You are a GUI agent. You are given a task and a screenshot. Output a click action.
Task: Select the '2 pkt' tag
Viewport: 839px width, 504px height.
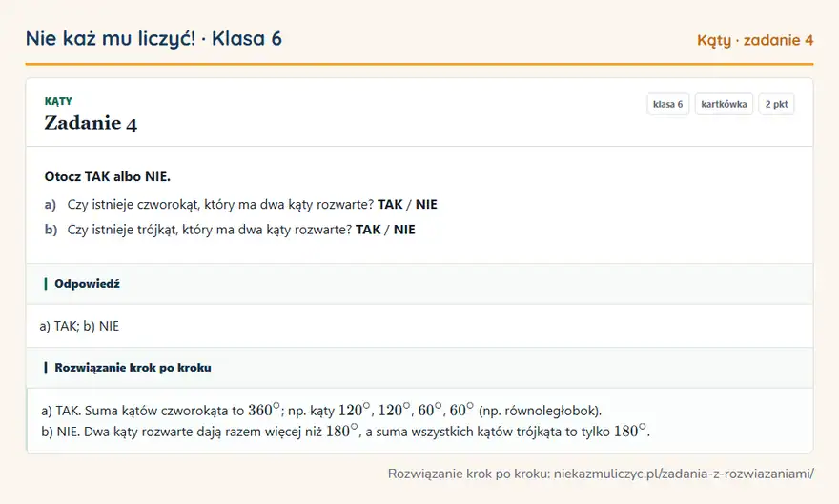tap(776, 104)
